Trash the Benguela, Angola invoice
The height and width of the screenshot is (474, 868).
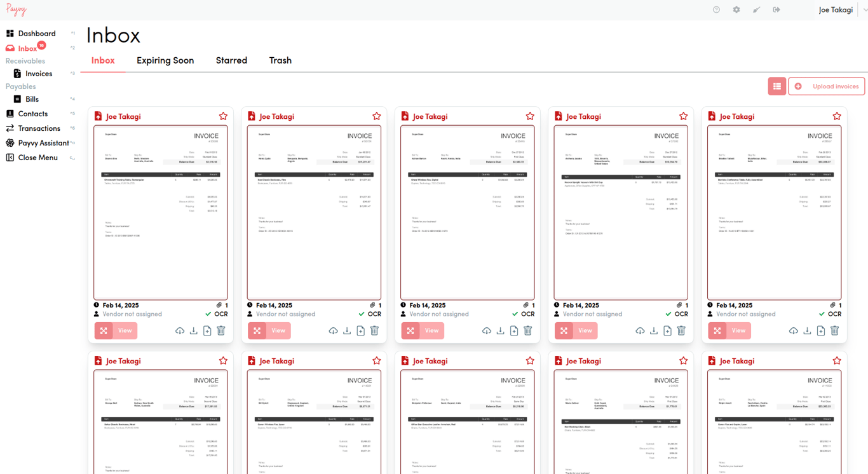(374, 331)
